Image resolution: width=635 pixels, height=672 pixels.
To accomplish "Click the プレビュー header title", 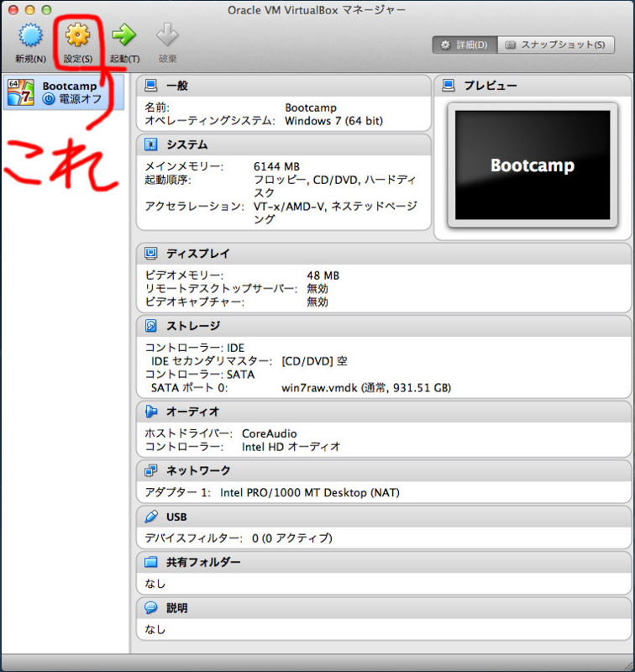I will tap(491, 86).
